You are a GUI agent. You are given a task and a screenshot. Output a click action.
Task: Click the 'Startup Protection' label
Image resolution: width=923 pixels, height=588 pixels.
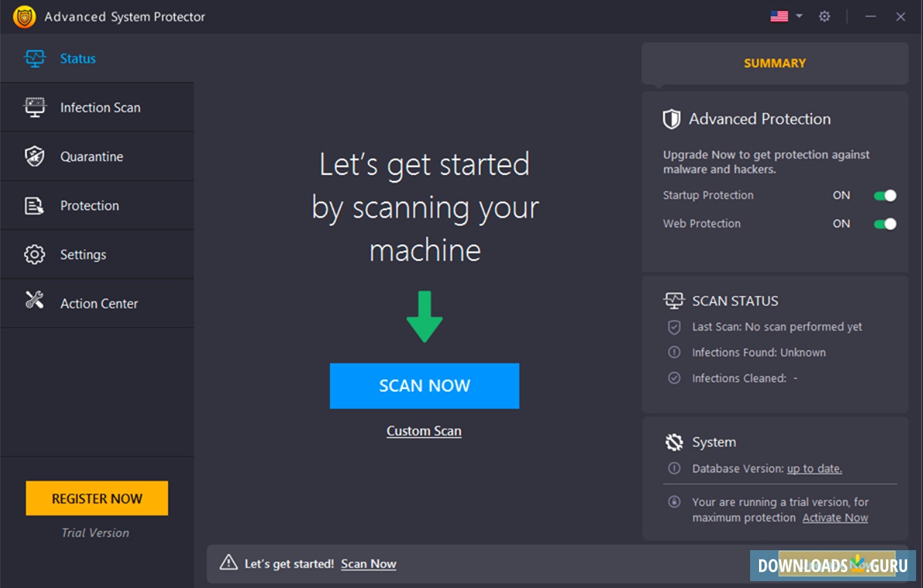[x=708, y=196]
